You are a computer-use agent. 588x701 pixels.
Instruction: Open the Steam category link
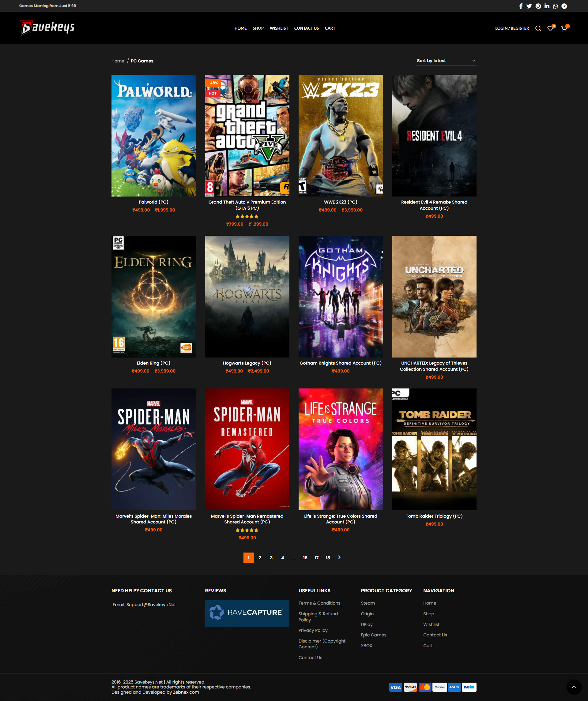coord(368,603)
